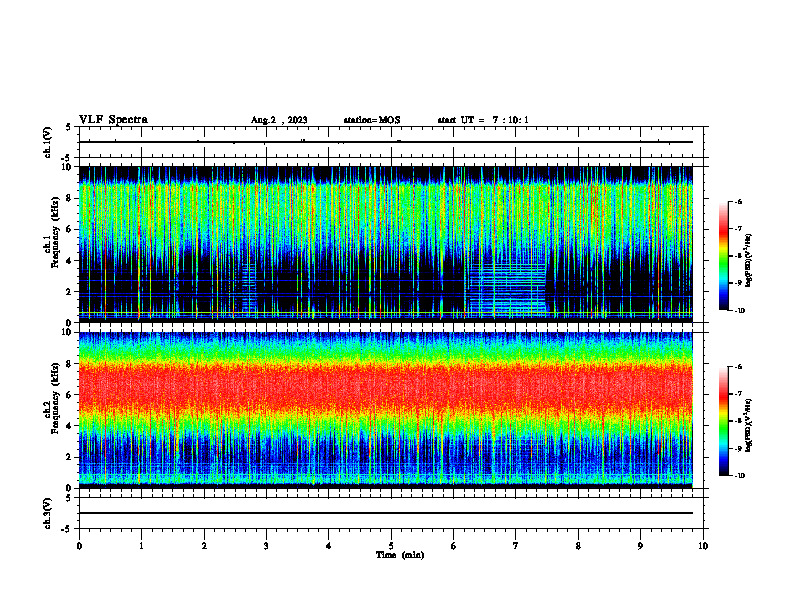Click the "8" tick on ch.2 frequency axis

point(69,364)
